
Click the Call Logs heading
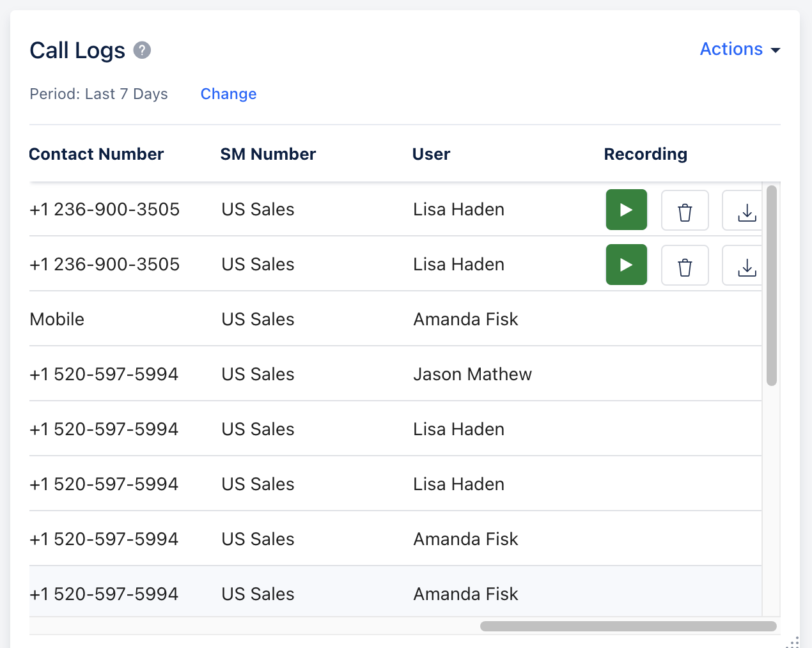tap(77, 50)
